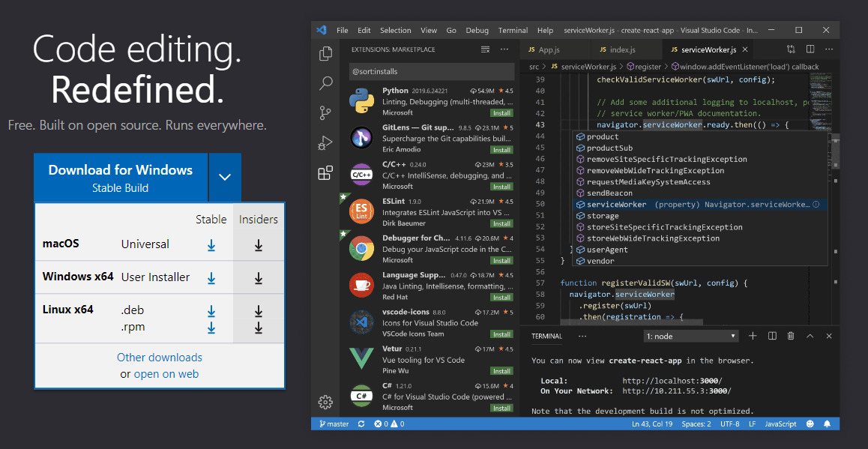Image resolution: width=868 pixels, height=449 pixels.
Task: Maximize terminal panel with up chevron
Action: click(x=810, y=336)
